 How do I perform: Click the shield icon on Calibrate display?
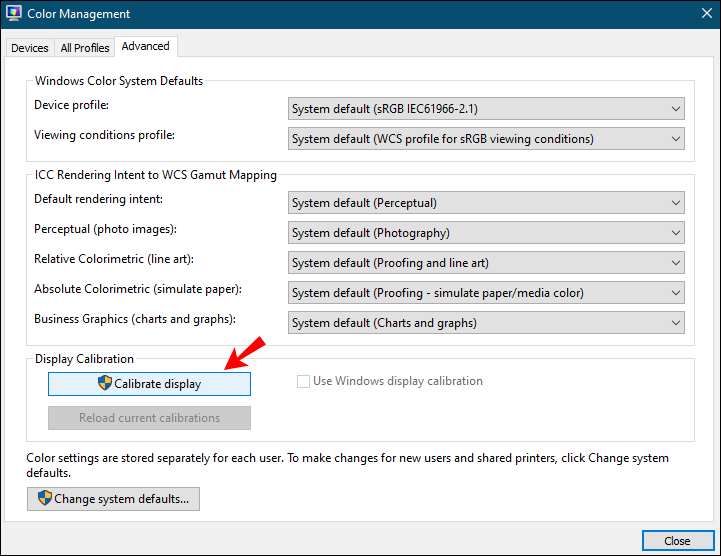105,383
